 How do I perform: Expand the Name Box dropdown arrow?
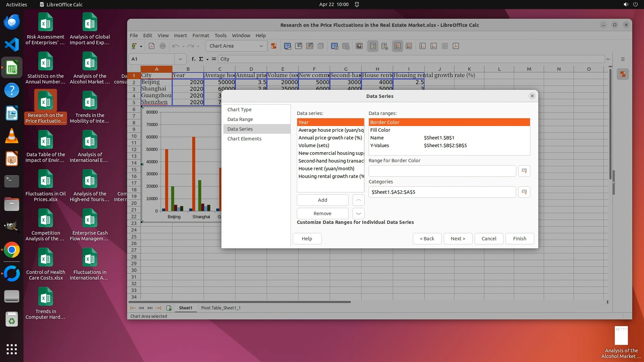pos(180,59)
